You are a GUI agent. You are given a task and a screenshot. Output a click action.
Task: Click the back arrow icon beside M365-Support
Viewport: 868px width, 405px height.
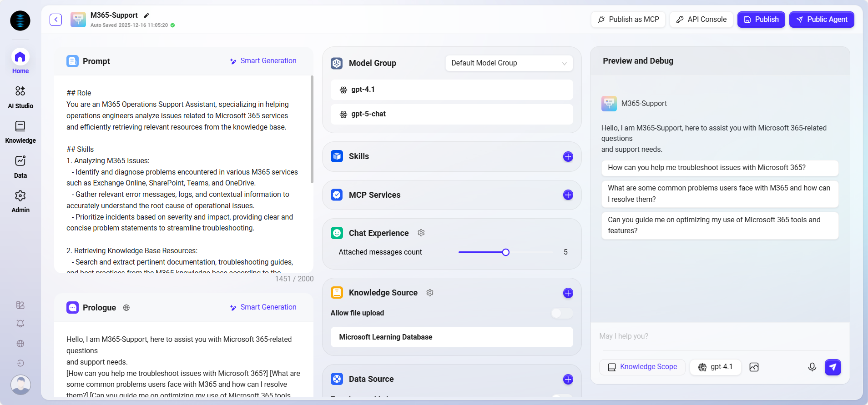(56, 20)
